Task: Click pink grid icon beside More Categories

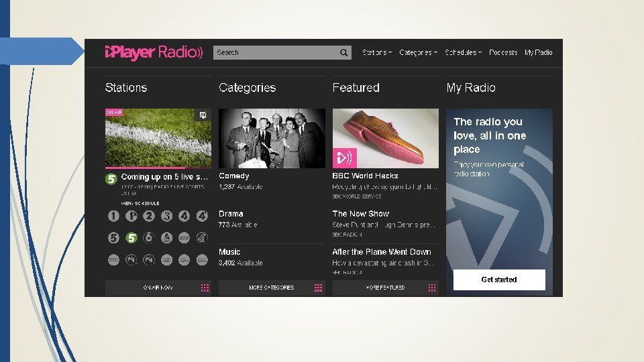Action: point(318,288)
